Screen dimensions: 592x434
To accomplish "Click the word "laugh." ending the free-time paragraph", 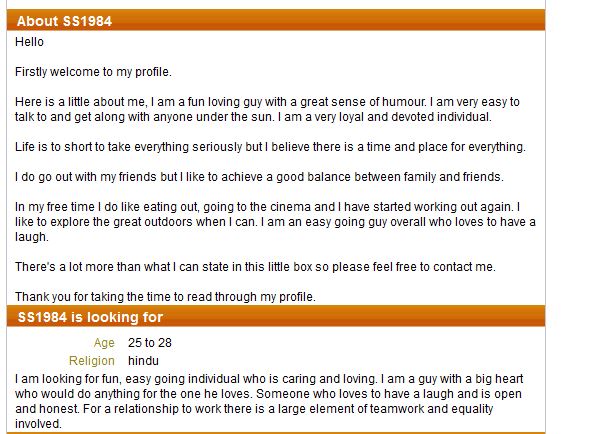I will pos(32,237).
